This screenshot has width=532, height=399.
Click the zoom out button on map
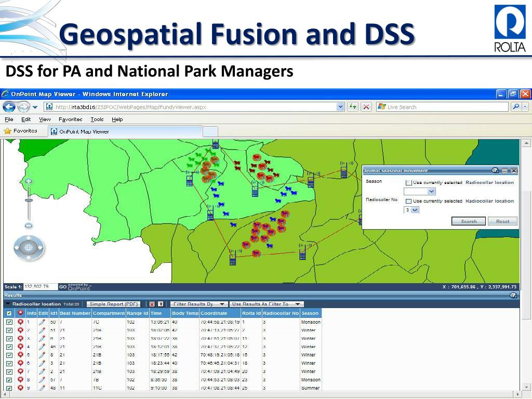click(x=29, y=225)
